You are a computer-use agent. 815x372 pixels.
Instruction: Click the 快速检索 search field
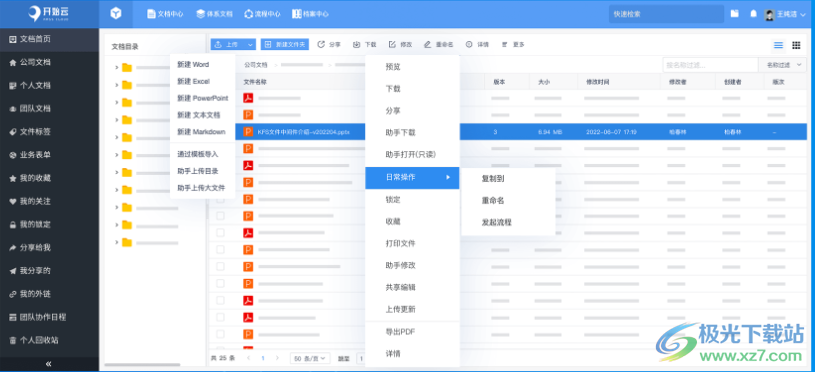tap(666, 14)
